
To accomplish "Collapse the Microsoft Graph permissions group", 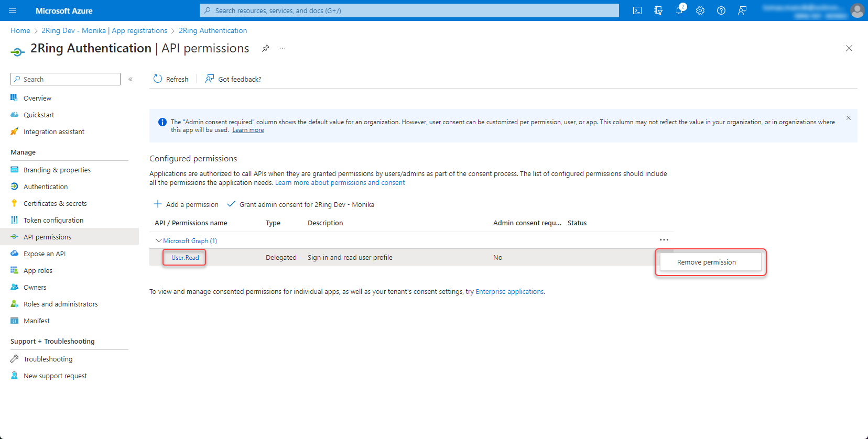I will [159, 240].
